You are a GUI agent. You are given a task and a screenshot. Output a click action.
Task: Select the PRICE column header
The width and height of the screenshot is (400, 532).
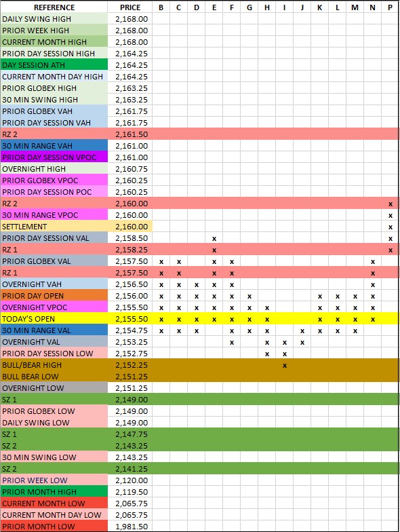[x=130, y=7]
